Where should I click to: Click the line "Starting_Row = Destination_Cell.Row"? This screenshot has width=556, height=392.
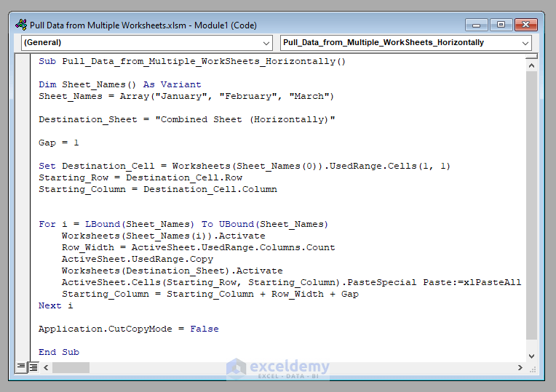click(x=140, y=178)
